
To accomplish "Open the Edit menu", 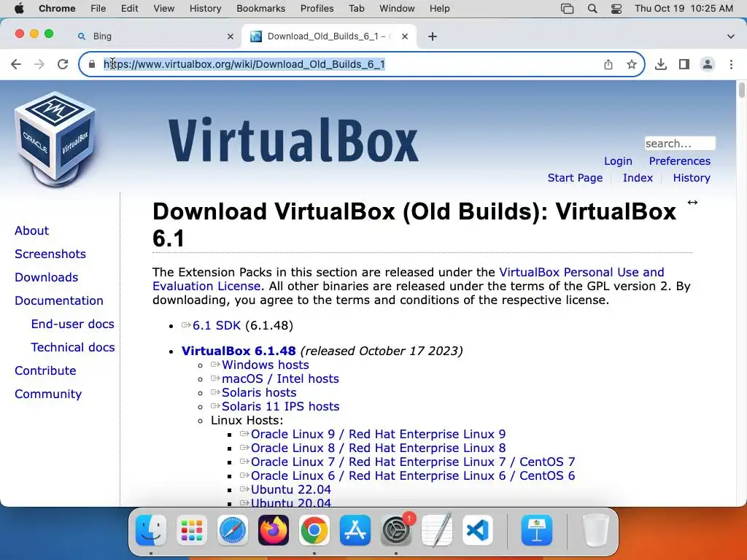I will click(x=129, y=9).
